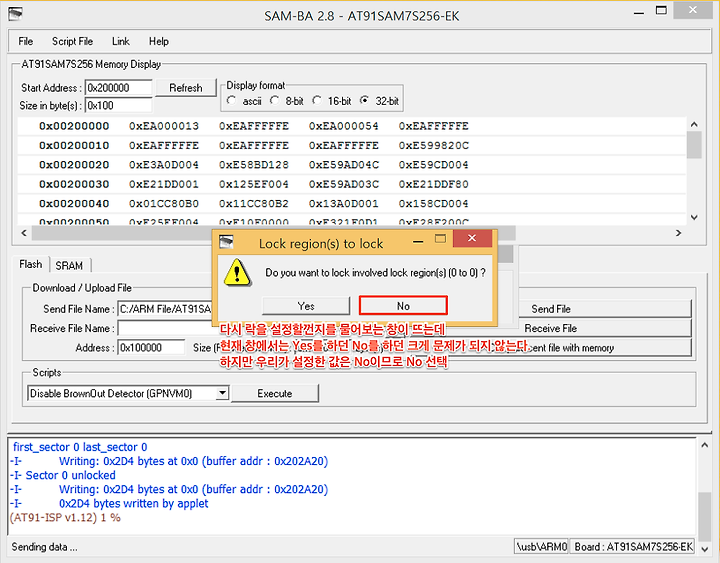Screen dimensions: 720x563
Task: Edit the Size in byte(s) field
Action: click(118, 105)
